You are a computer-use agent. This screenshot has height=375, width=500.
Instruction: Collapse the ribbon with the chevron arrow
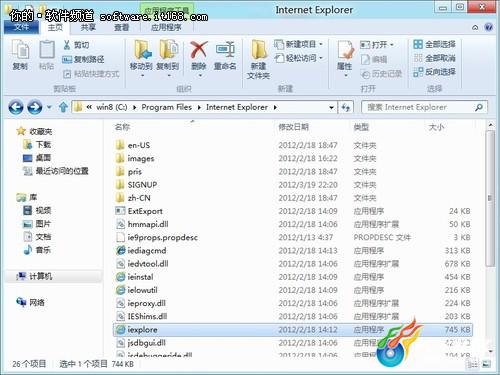(x=475, y=27)
